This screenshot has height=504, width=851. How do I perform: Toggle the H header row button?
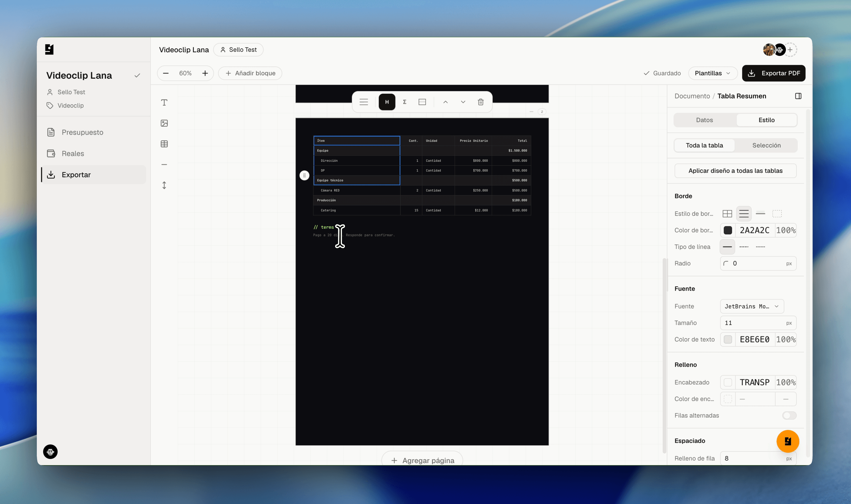[x=387, y=102]
